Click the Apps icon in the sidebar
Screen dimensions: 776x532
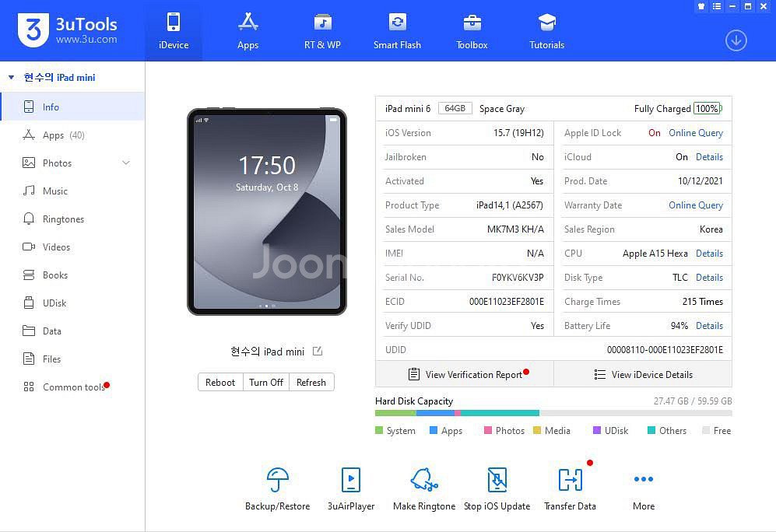click(x=29, y=135)
